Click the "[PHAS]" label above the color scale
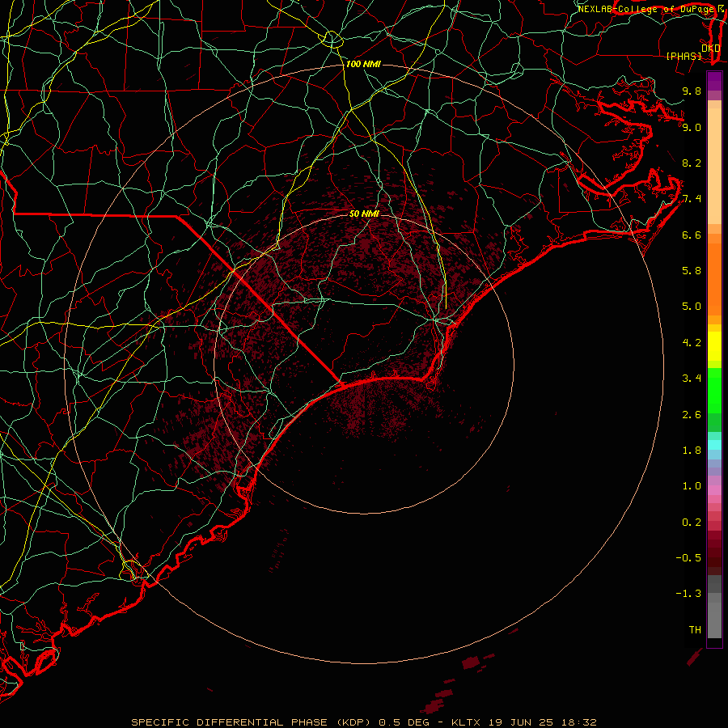This screenshot has width=728, height=728. [x=684, y=57]
